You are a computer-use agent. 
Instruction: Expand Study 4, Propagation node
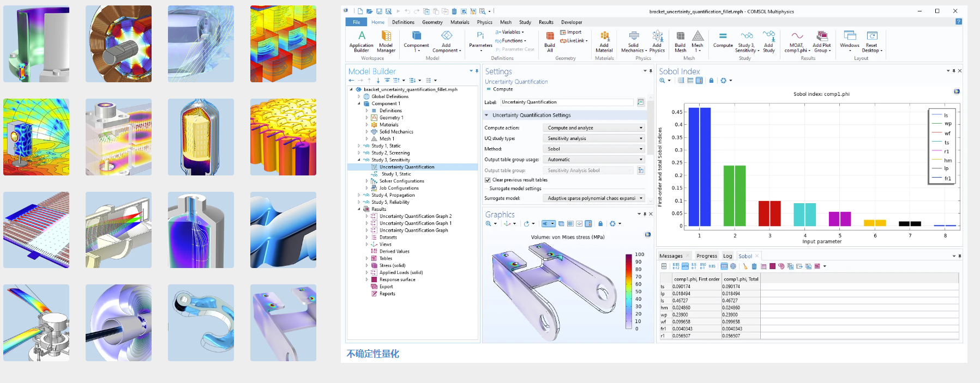click(359, 195)
